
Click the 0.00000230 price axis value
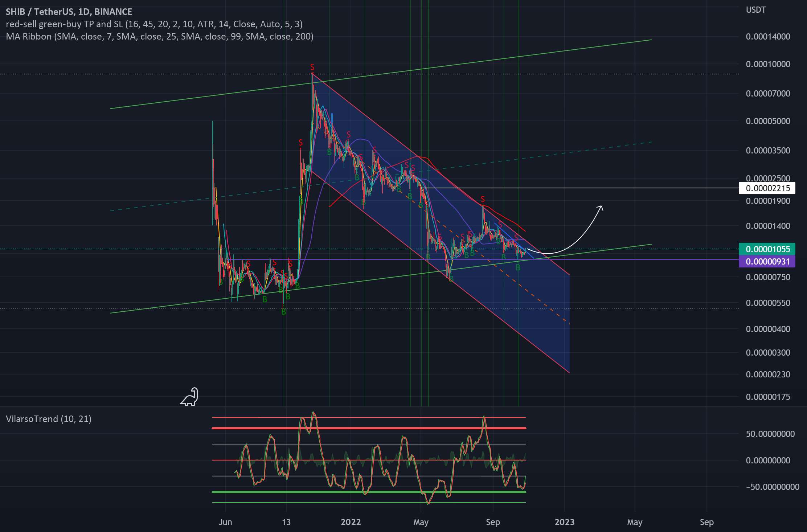click(768, 375)
